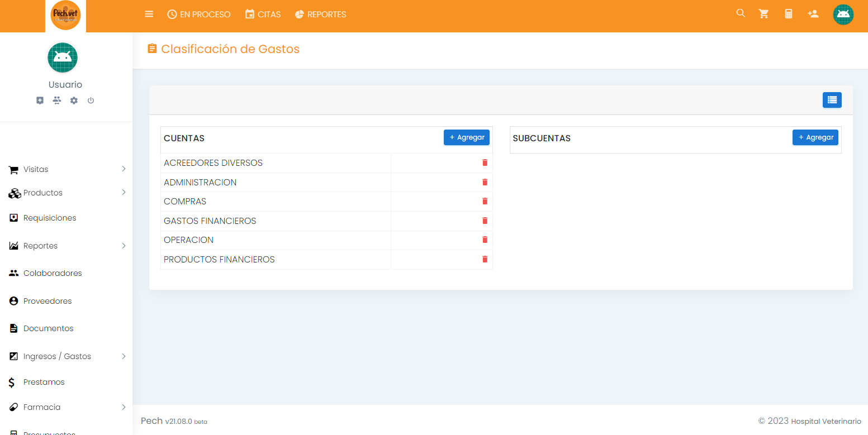Click the calculator icon in header
Viewport: 868px width, 435px height.
coord(789,14)
